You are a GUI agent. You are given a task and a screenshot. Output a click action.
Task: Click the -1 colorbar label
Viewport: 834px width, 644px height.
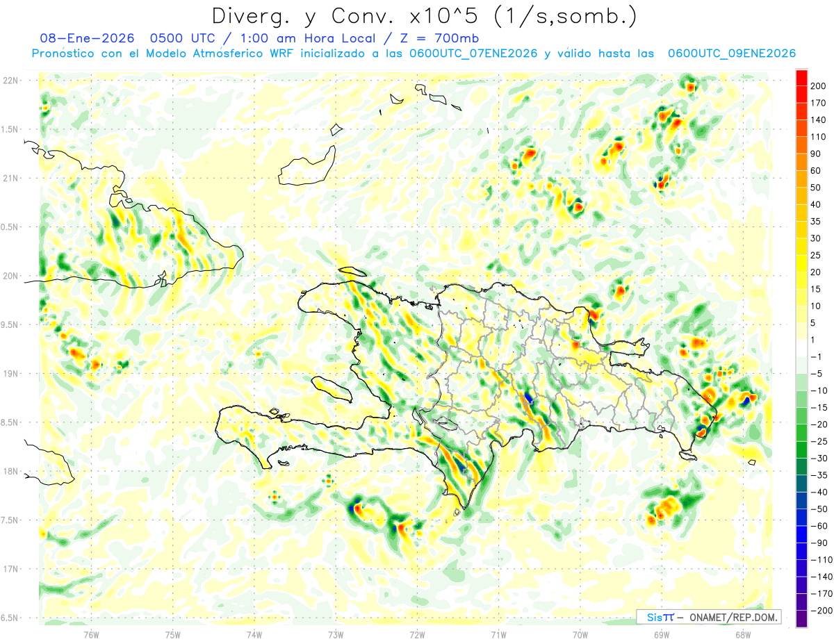[x=816, y=357]
